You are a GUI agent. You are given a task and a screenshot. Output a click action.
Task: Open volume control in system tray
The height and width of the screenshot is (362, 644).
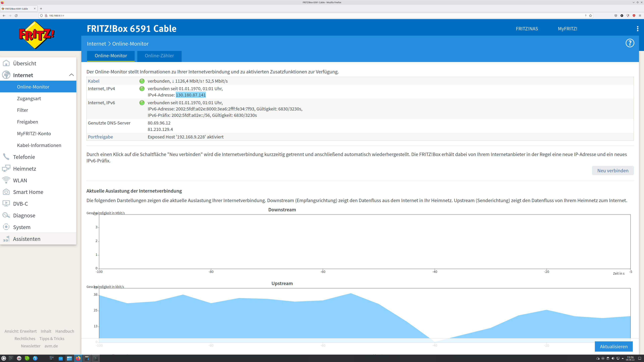[613, 358]
